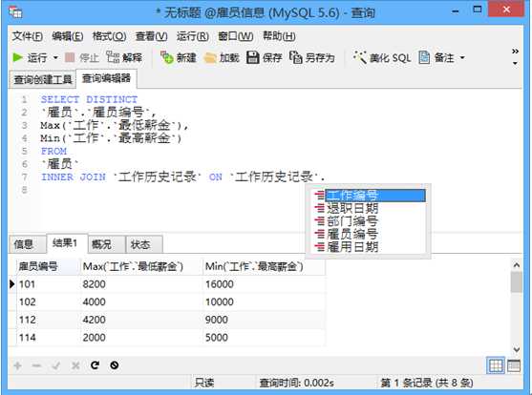Click the Max(工作.最低薪金) column header
The width and height of the screenshot is (532, 395).
tap(140, 266)
